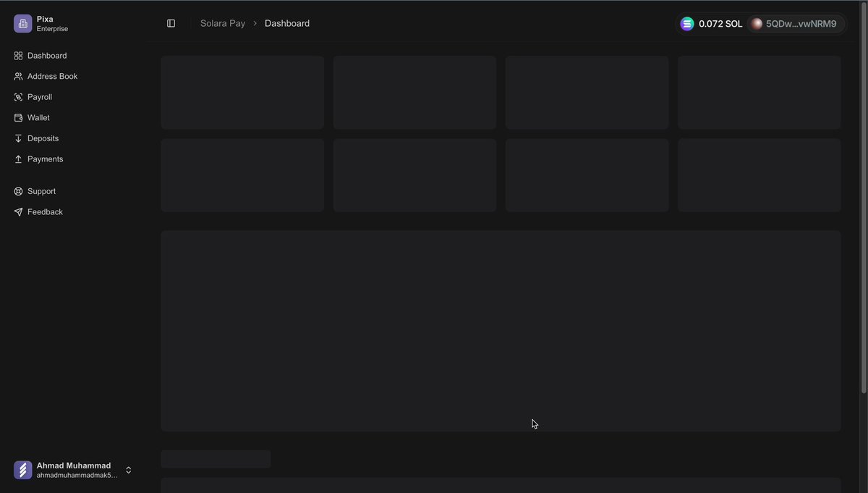View the 0.072 SOL balance

pyautogui.click(x=720, y=23)
